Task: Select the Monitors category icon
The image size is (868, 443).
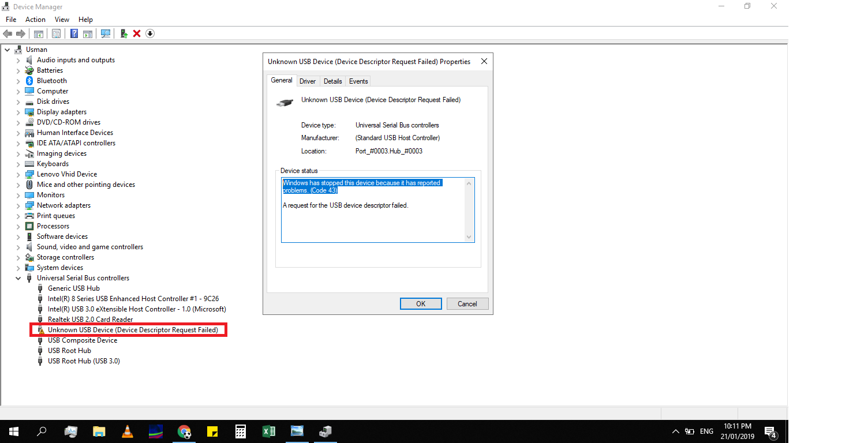Action: tap(29, 195)
